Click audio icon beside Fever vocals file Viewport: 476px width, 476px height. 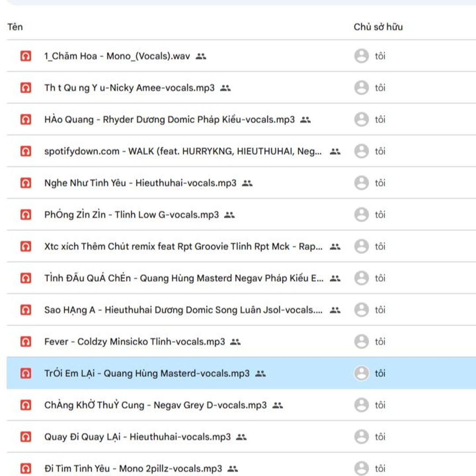tap(26, 342)
